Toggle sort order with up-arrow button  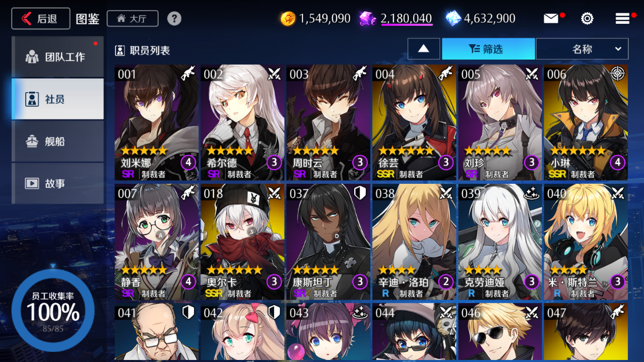click(424, 49)
